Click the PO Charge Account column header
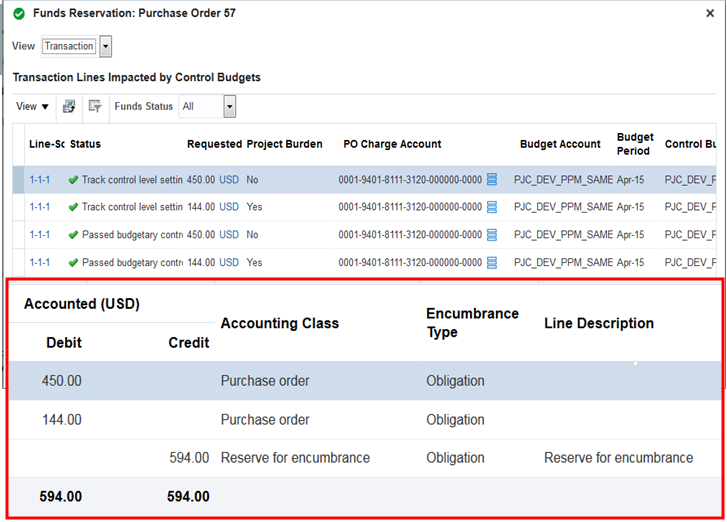Screen dimensions: 727x522 [x=392, y=144]
